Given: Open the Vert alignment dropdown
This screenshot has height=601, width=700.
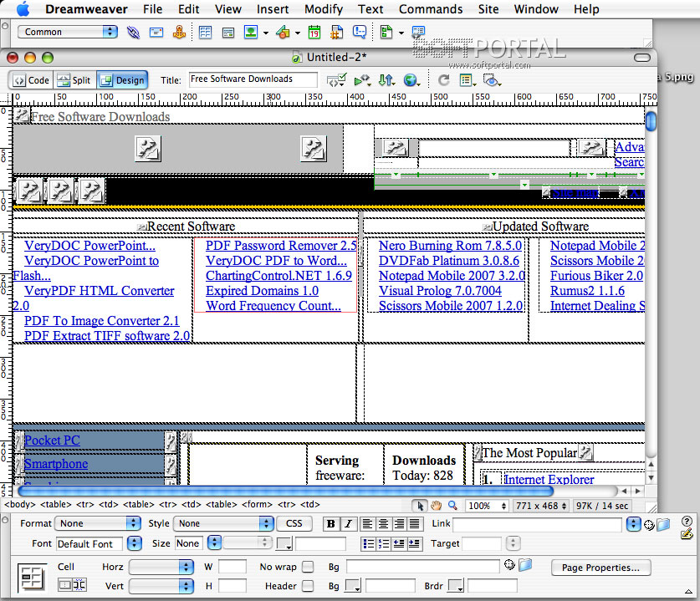Looking at the screenshot, I should (x=161, y=586).
